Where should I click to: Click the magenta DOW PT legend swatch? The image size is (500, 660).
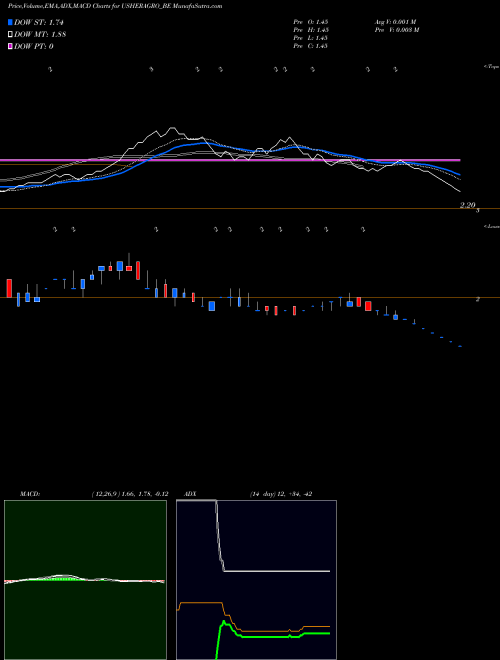[x=10, y=46]
